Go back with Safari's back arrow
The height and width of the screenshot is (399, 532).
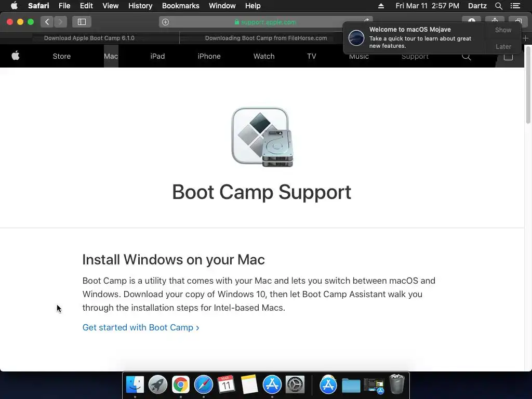point(47,22)
